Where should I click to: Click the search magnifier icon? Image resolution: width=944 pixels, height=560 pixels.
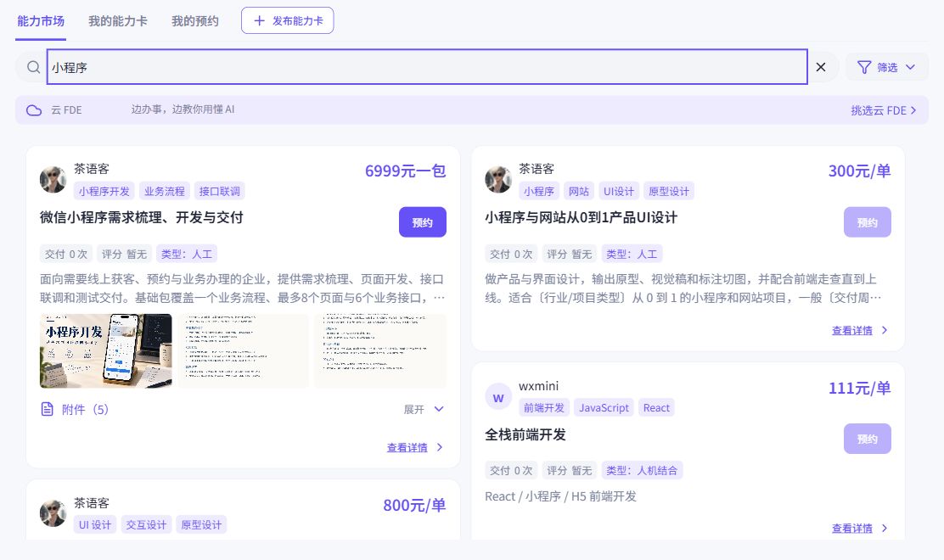[34, 67]
